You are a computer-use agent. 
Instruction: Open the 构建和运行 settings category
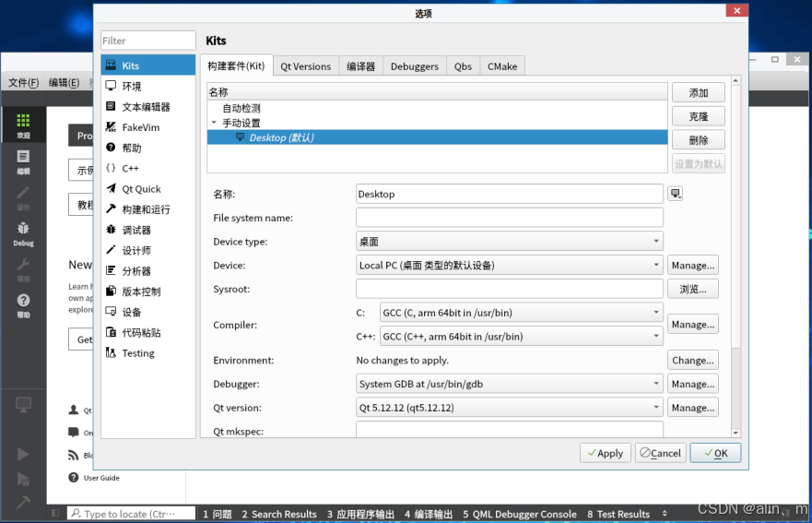pyautogui.click(x=148, y=209)
